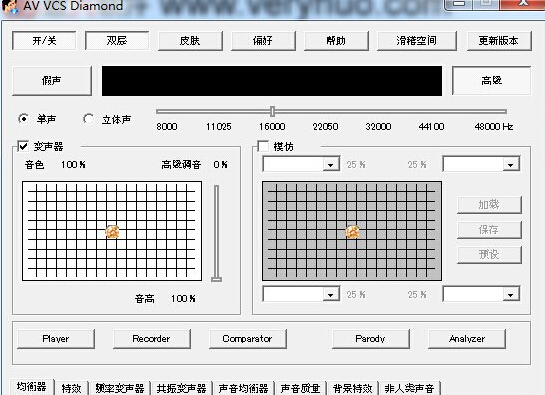
Task: Click the 48000 Hz sample rate label
Action: click(x=494, y=127)
